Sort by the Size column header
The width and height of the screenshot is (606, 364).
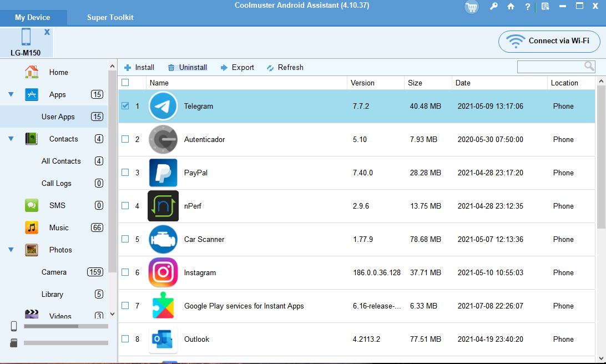428,83
